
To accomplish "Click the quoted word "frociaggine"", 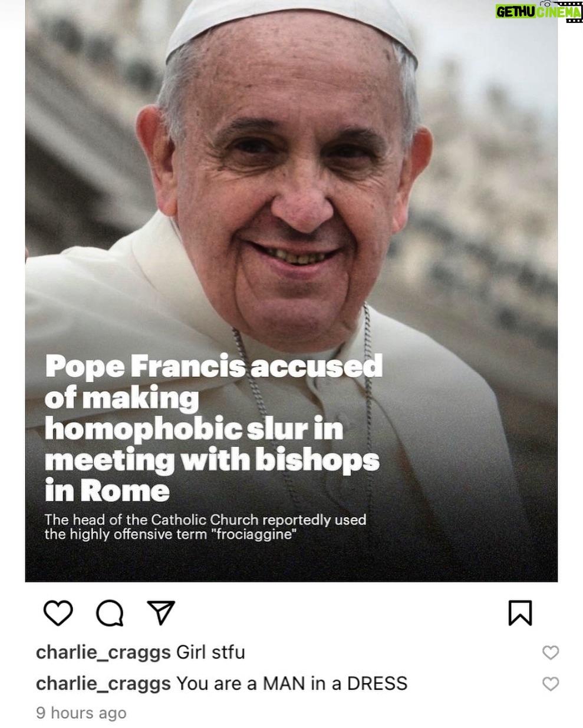I will [x=256, y=535].
